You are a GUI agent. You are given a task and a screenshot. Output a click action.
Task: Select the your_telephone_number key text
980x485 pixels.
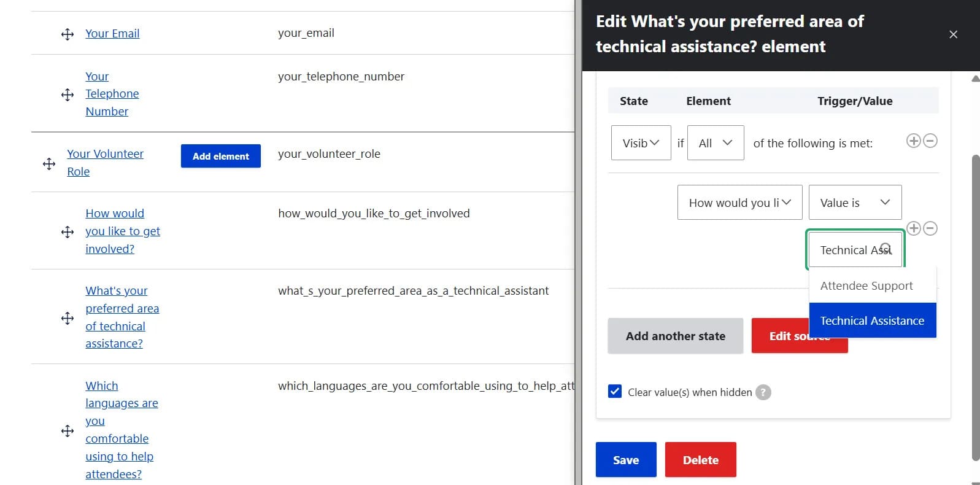pyautogui.click(x=341, y=76)
